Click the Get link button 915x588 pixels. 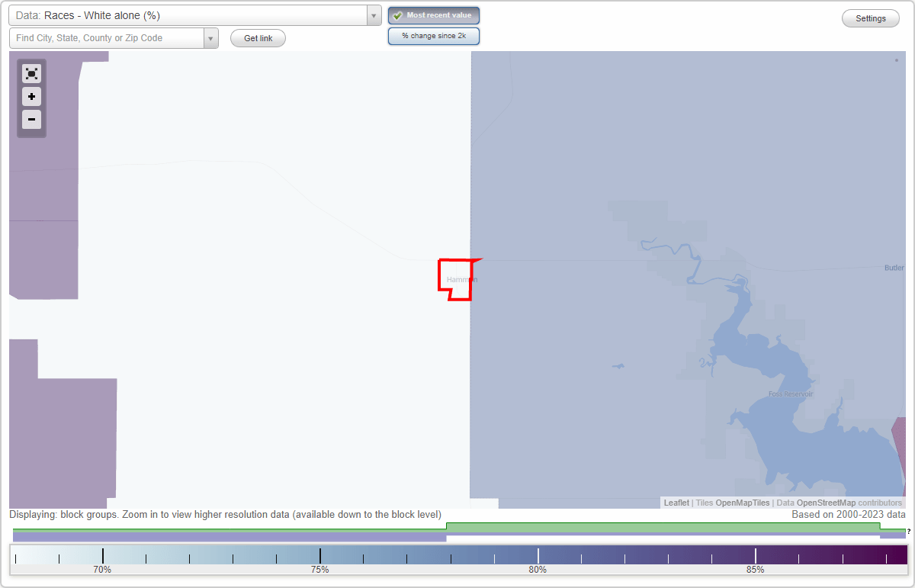coord(258,38)
